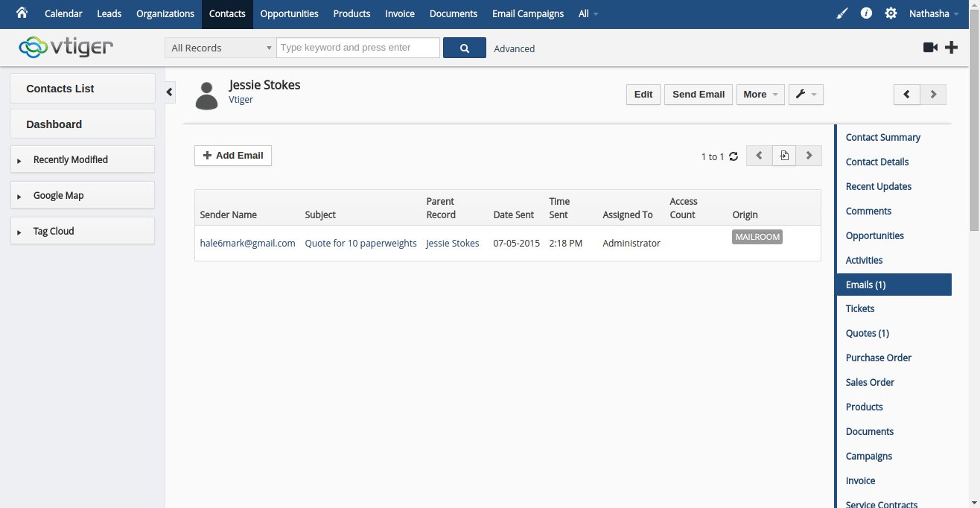Open the page jump icon button
This screenshot has width=980, height=508.
[783, 156]
